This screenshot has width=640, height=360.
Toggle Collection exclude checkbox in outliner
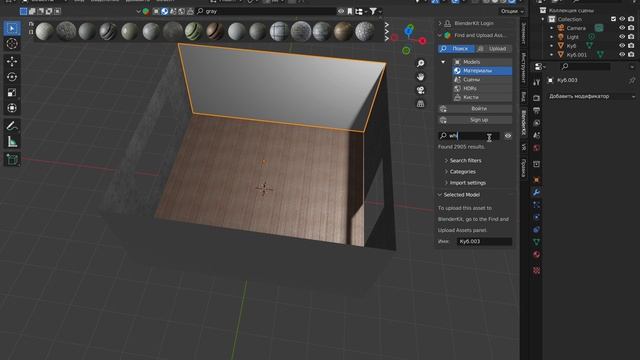point(613,19)
